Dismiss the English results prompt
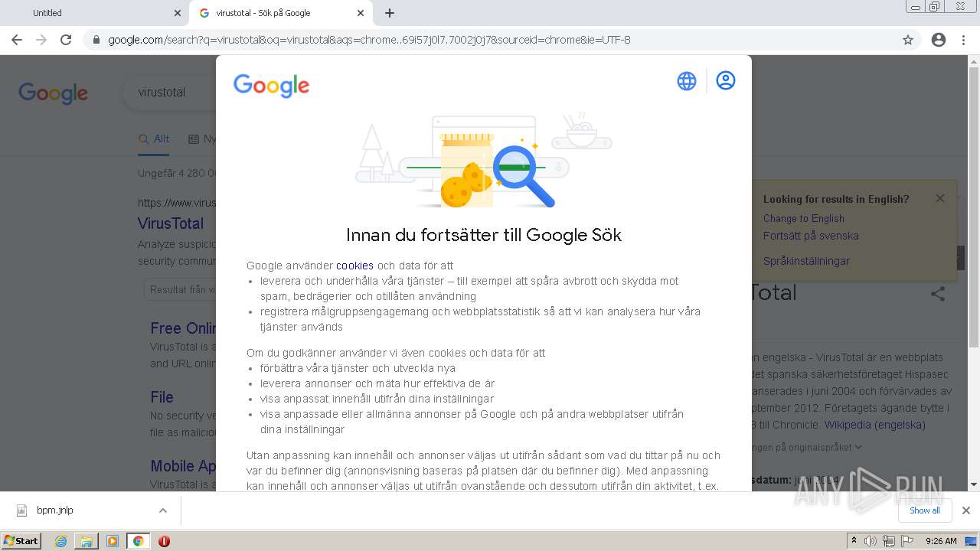 click(x=940, y=198)
